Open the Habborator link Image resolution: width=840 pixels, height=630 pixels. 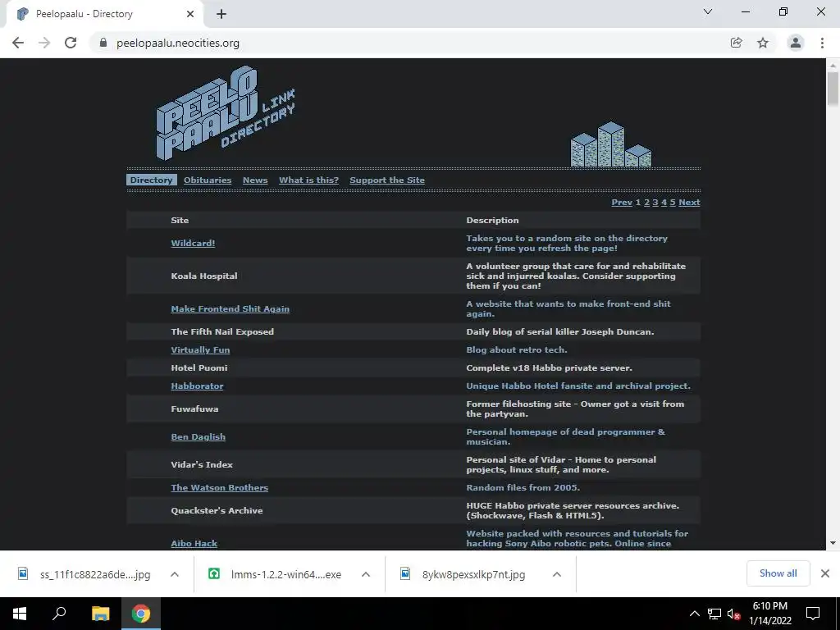[197, 386]
